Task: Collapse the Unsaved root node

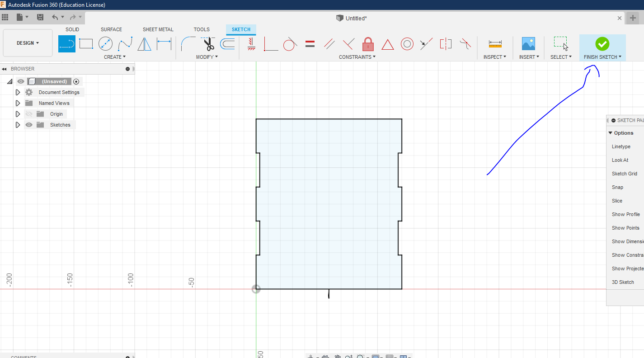Action: [x=10, y=81]
